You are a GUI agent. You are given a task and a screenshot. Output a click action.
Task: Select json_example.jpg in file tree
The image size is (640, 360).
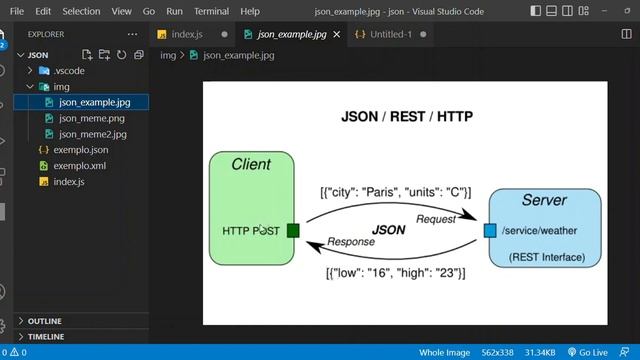click(x=82, y=102)
